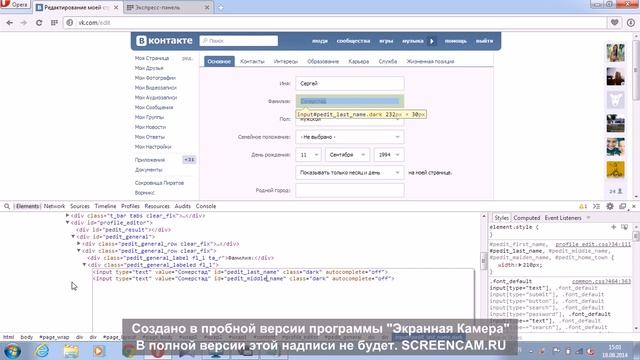Open birthday month dropdown Сентября
Viewport: 640px width, 360px height.
pyautogui.click(x=347, y=155)
